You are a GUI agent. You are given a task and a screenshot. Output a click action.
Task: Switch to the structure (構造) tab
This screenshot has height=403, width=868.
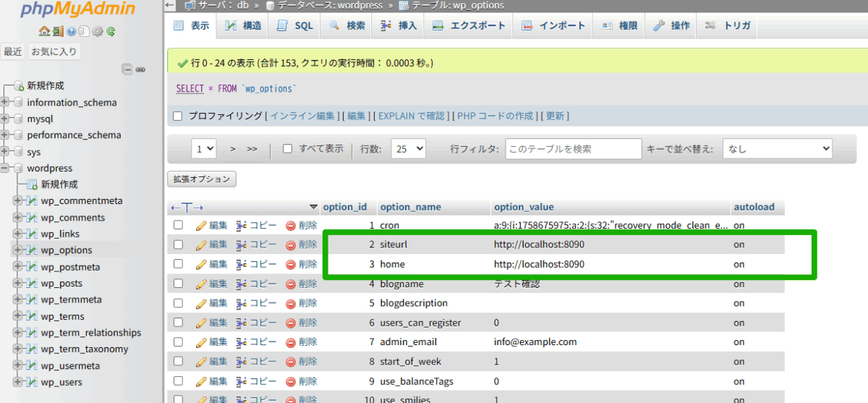243,25
